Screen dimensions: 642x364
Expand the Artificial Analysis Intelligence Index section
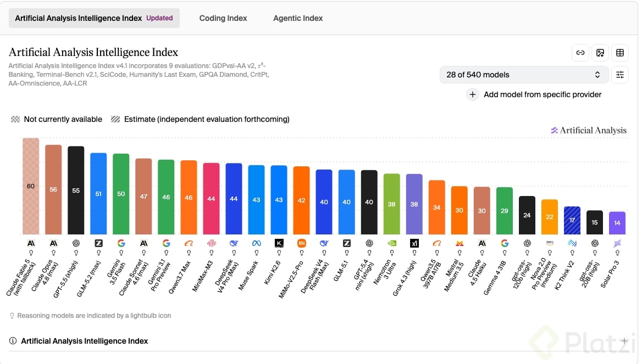[624, 341]
